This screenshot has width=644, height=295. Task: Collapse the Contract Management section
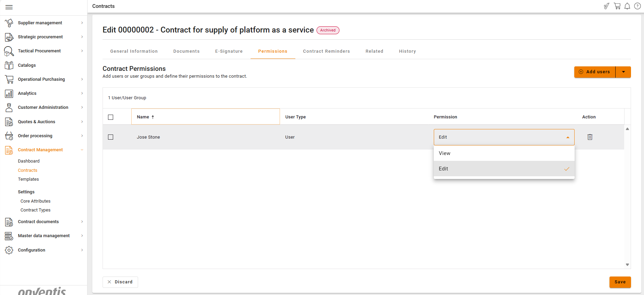click(82, 150)
